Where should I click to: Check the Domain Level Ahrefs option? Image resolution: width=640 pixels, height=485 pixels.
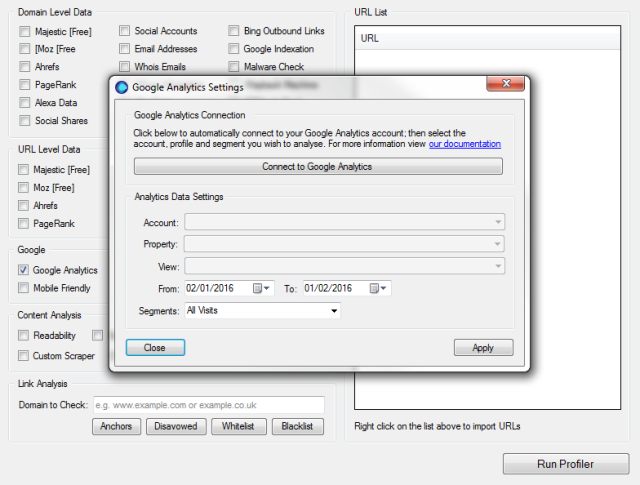click(x=25, y=67)
